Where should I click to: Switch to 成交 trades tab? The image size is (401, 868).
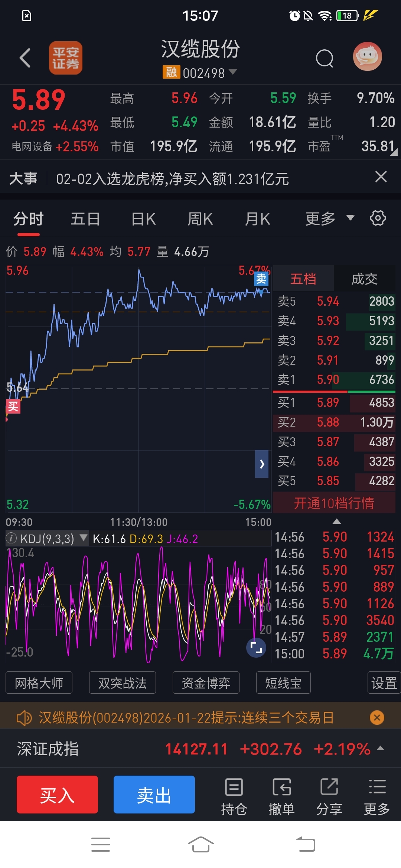[365, 279]
